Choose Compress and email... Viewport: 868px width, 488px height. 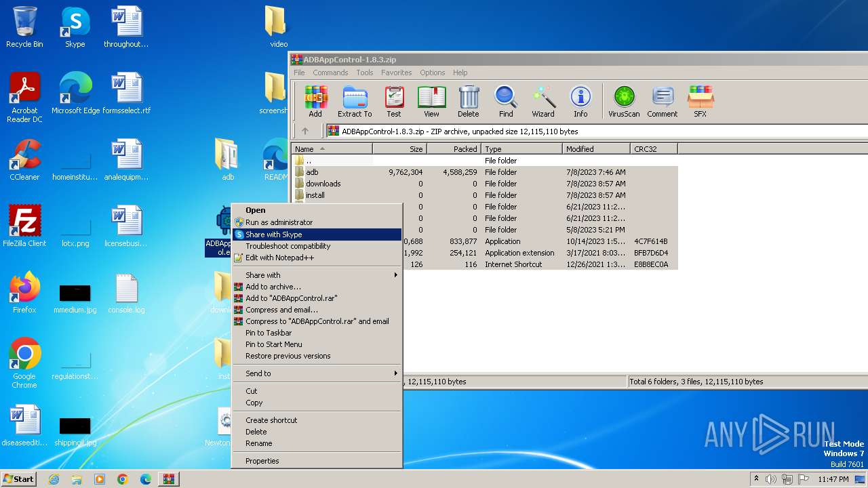click(317, 310)
